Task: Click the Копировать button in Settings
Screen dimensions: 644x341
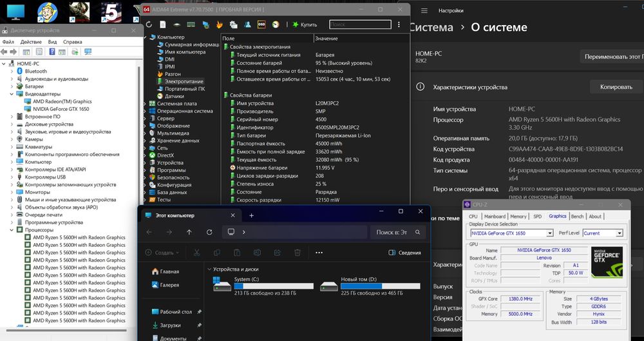Action: (616, 87)
